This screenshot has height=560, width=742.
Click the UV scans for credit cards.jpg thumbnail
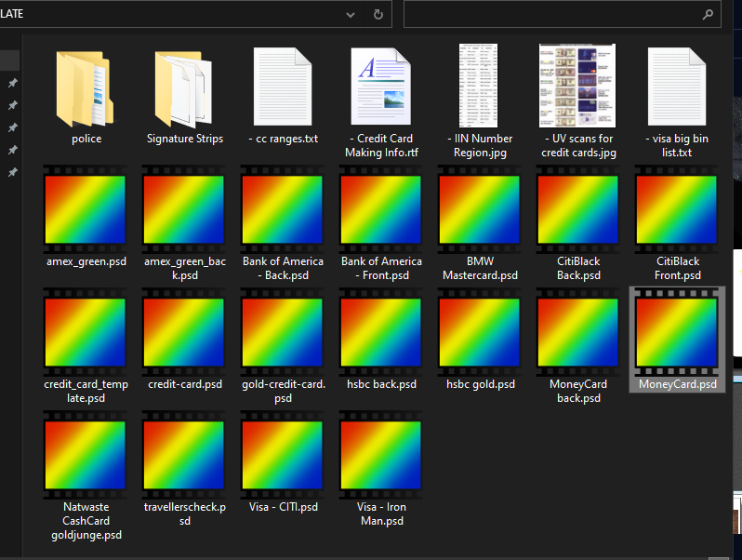point(577,86)
